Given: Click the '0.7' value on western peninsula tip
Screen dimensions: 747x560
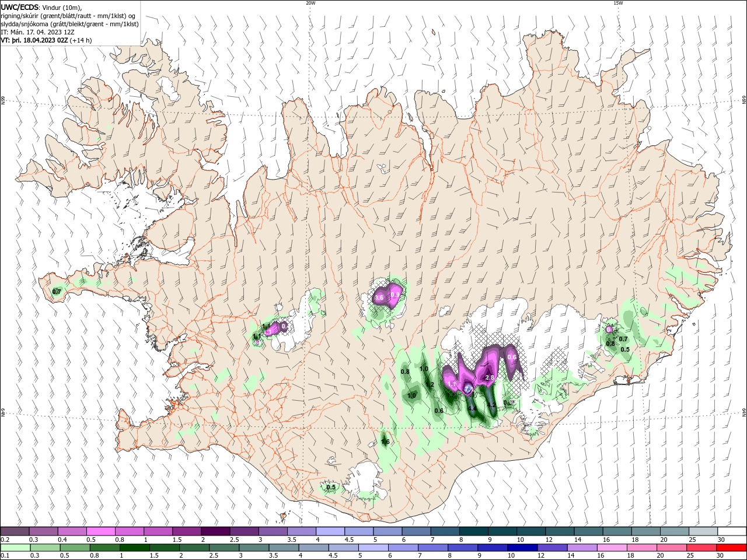Looking at the screenshot, I should pos(57,292).
